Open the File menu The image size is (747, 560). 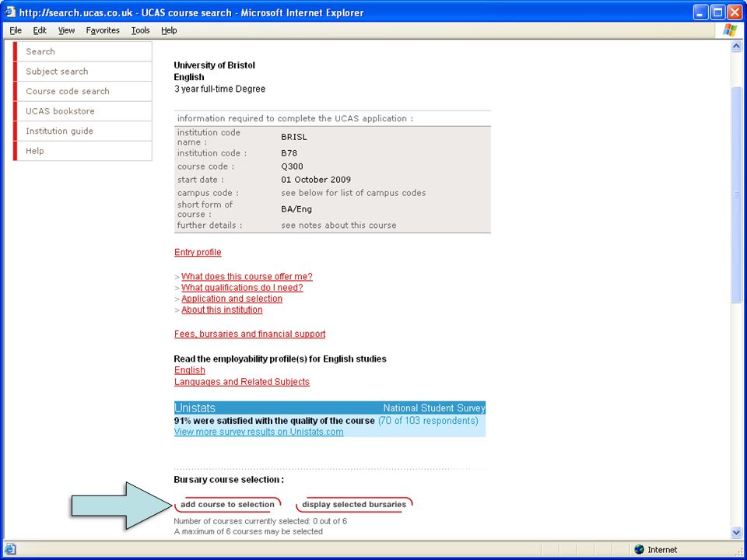click(x=16, y=30)
